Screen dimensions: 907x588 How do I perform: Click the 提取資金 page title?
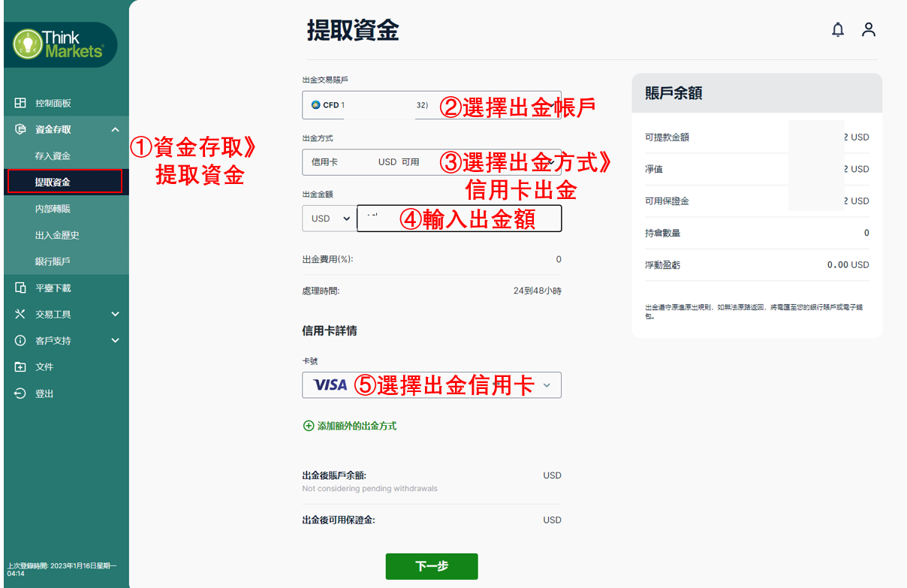pos(353,31)
